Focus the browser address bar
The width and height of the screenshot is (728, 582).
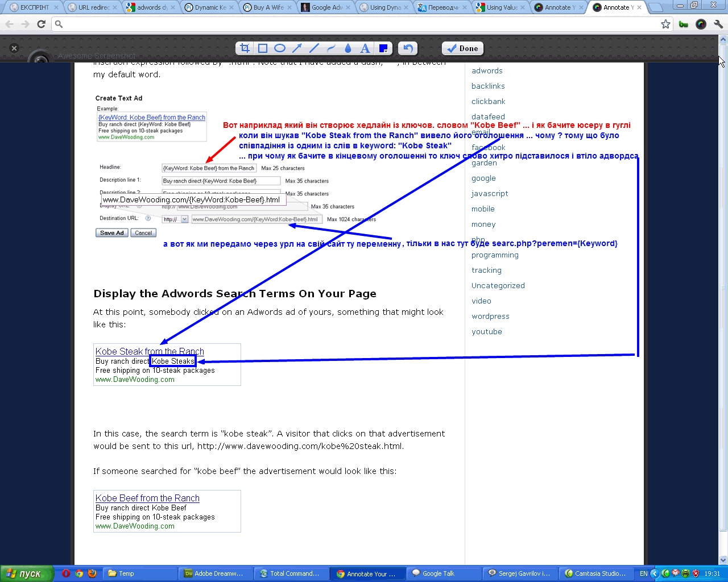click(362, 24)
